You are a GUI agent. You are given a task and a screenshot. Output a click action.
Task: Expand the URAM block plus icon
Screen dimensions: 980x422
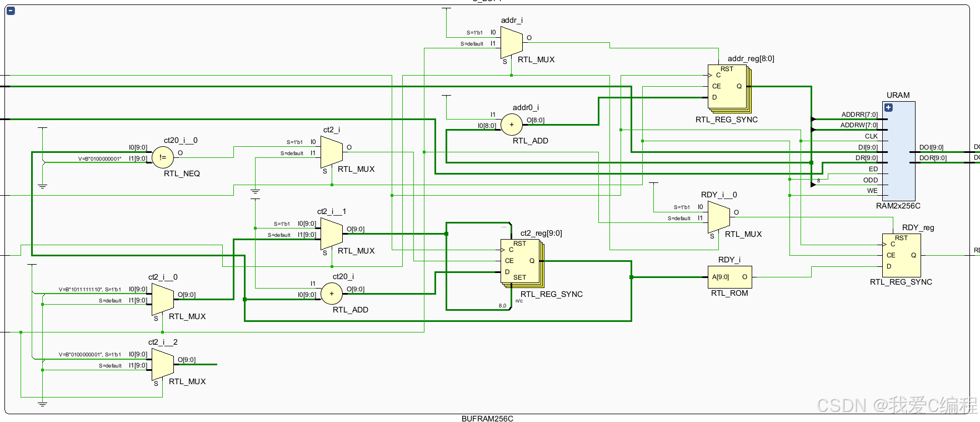pos(888,108)
